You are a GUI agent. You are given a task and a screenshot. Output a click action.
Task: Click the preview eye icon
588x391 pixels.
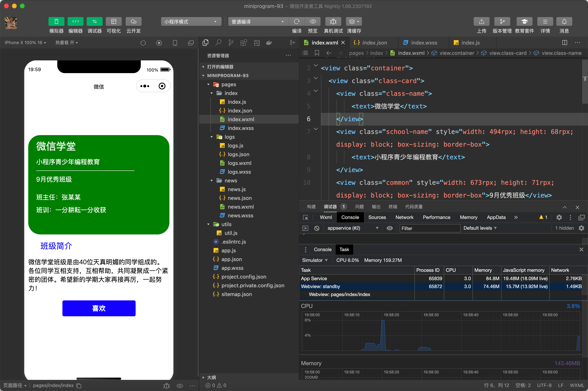click(x=313, y=22)
